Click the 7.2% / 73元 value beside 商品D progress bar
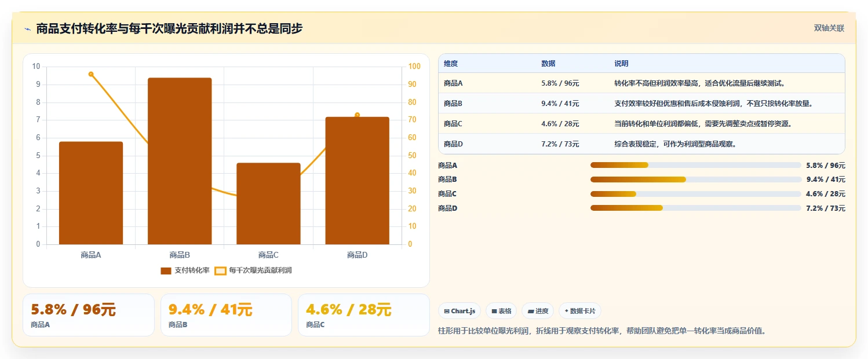 click(x=825, y=208)
